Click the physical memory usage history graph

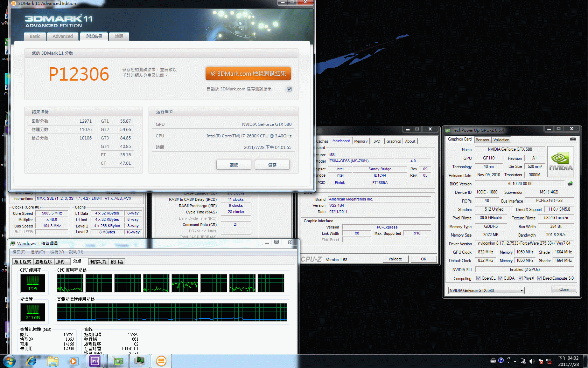[171, 312]
